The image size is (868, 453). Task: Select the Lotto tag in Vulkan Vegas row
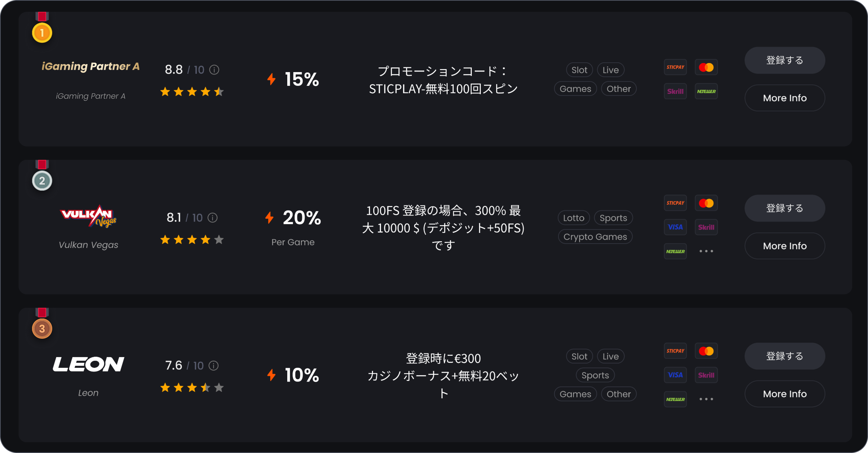[574, 218]
